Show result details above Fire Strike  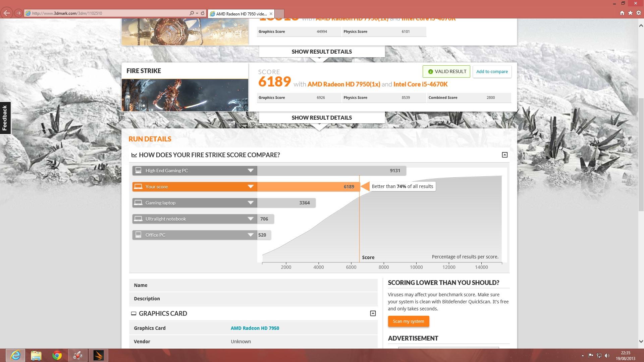coord(322,52)
